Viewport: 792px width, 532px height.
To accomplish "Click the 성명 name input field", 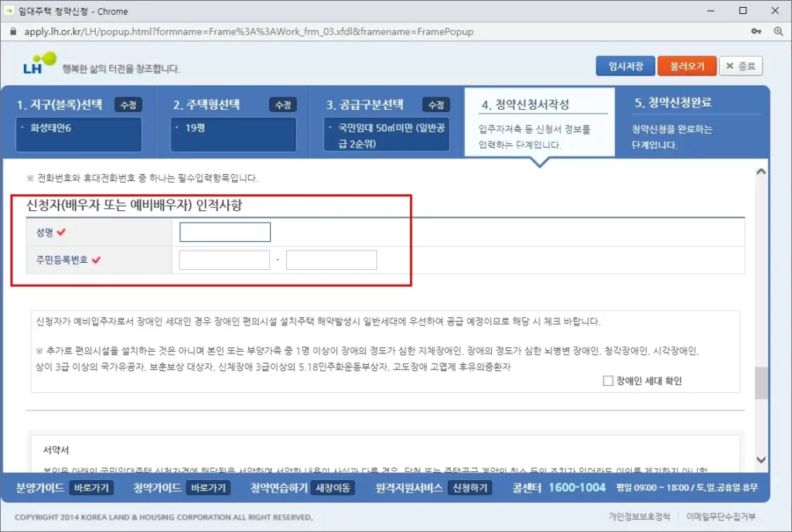I will tap(225, 232).
